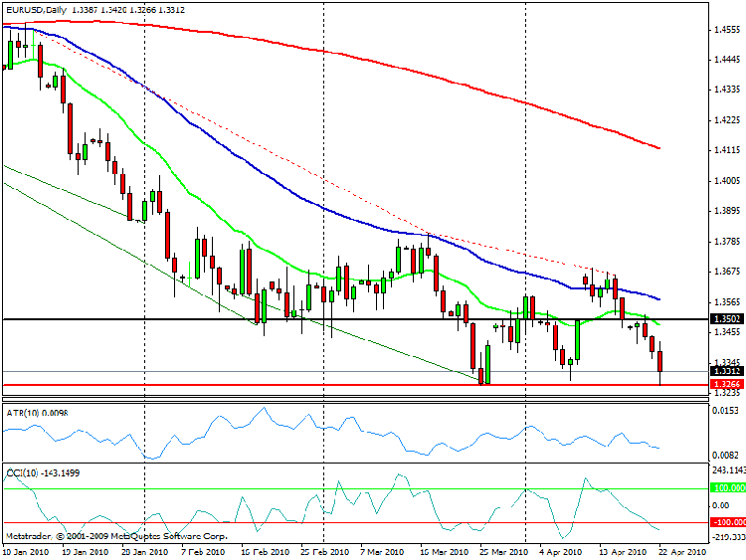Click the 1.3785 price axis label
This screenshot has height=560, width=746.
click(x=727, y=242)
